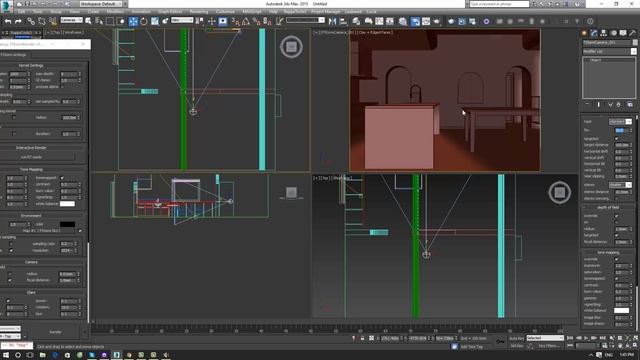Open Render Setup from toolbar
The width and height of the screenshot is (640, 360).
click(x=415, y=21)
